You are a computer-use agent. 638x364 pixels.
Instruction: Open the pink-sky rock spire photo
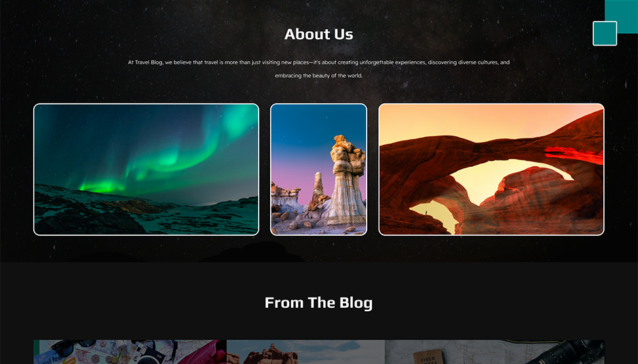click(x=318, y=169)
